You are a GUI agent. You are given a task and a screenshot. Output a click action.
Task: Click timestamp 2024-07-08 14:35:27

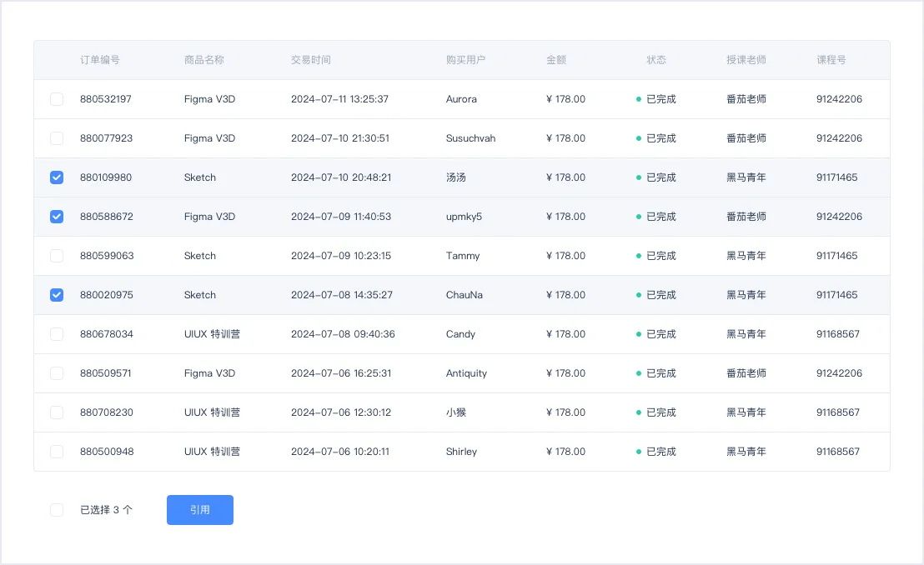pos(341,295)
